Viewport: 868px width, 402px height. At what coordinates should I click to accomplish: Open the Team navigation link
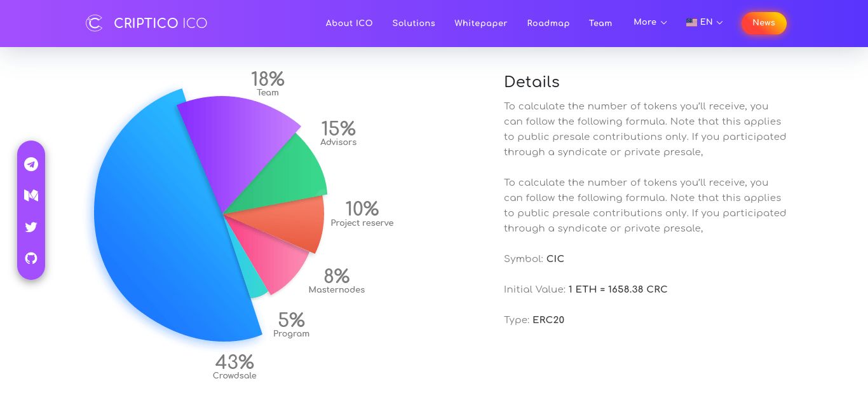[600, 24]
